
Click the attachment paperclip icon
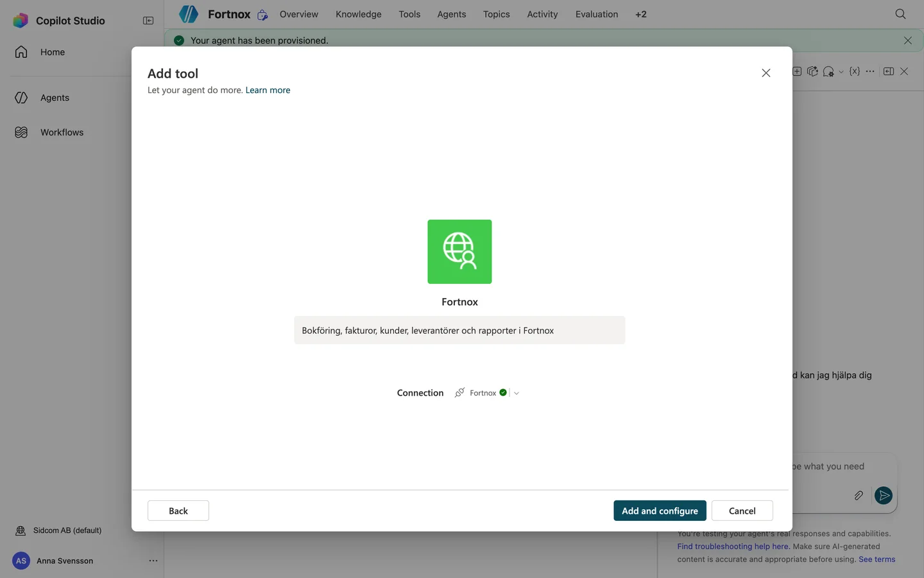point(859,495)
